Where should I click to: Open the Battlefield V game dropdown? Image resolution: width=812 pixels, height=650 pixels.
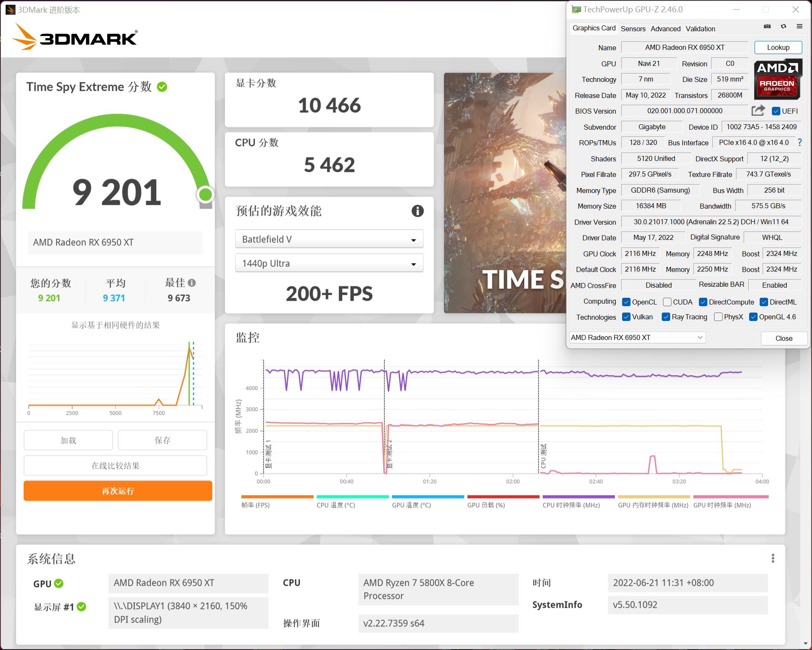click(413, 239)
